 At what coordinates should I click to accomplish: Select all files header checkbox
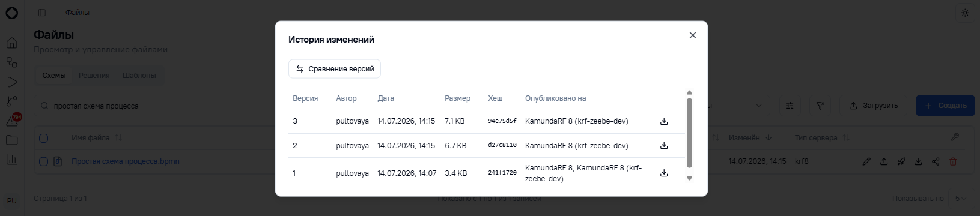[x=43, y=138]
